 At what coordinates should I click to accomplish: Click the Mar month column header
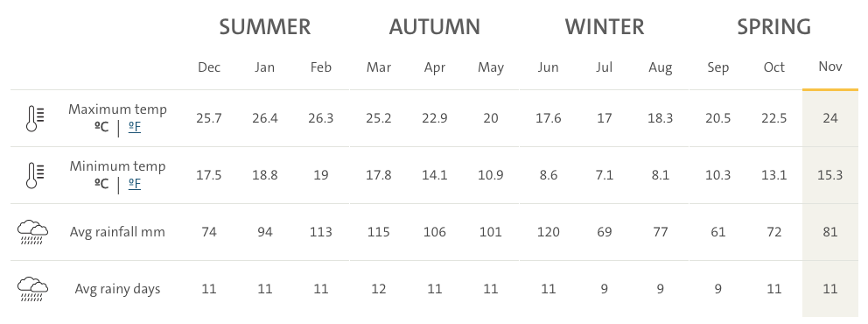click(x=379, y=67)
